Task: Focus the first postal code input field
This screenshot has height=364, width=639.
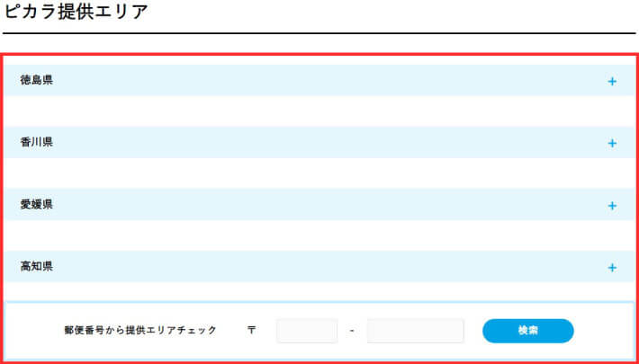Action: click(x=307, y=331)
